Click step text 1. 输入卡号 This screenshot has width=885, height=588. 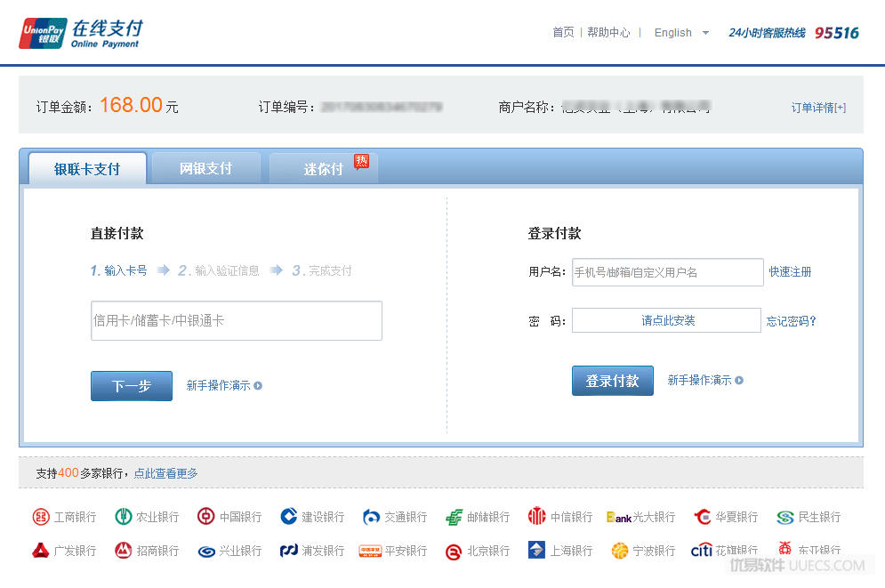[x=118, y=270]
